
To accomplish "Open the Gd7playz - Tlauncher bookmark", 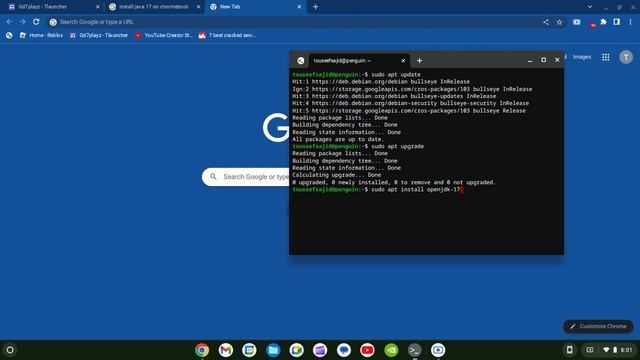I will click(x=99, y=36).
